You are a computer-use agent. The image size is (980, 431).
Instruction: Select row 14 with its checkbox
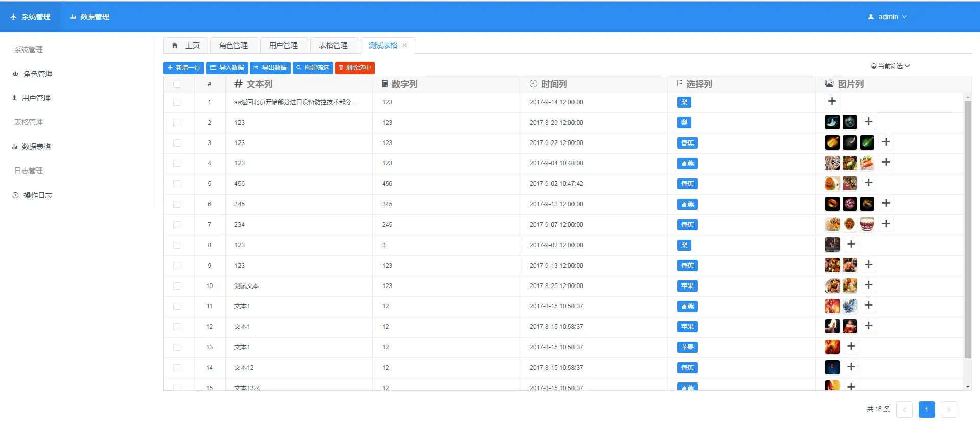(x=177, y=368)
